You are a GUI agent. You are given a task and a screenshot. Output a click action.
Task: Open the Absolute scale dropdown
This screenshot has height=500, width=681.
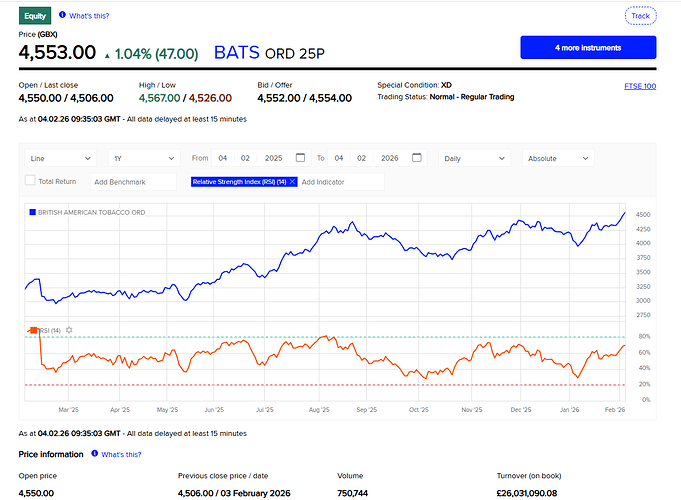click(558, 158)
